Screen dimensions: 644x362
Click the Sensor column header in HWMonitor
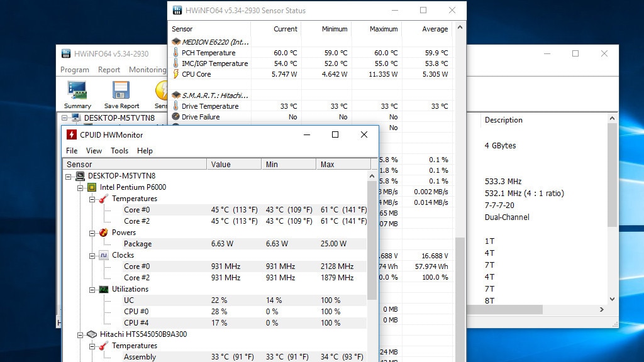(x=135, y=164)
